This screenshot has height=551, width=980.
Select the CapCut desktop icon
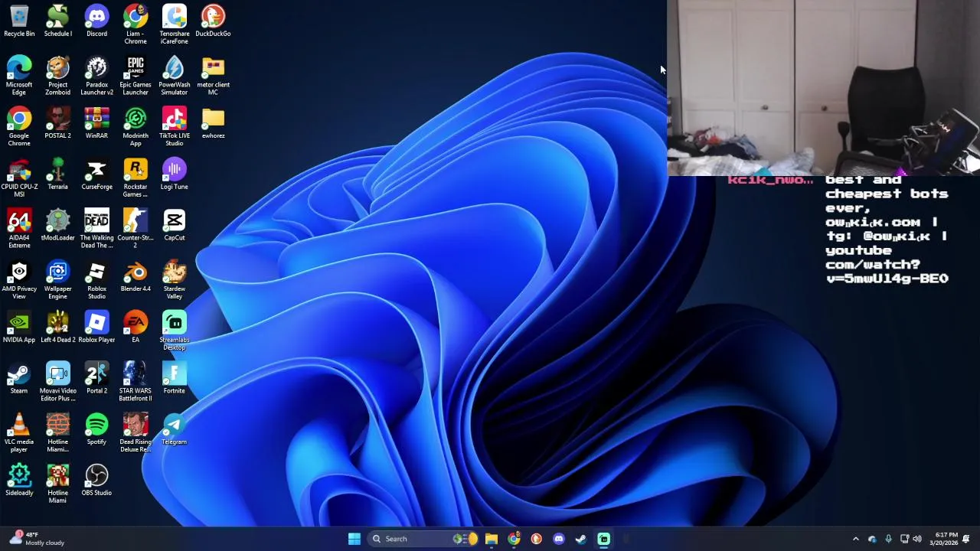[x=175, y=225]
